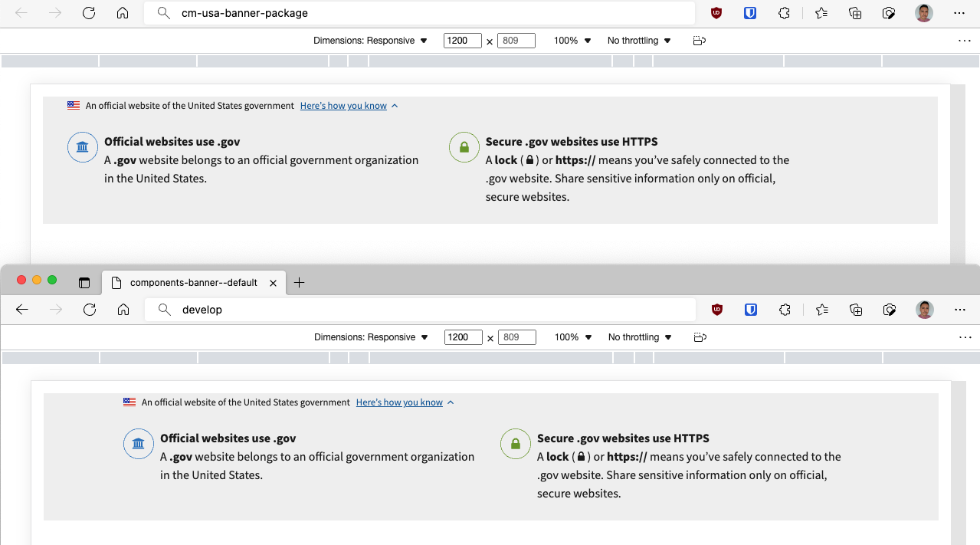Close the components-banner--default tab
980x545 pixels.
pos(273,283)
